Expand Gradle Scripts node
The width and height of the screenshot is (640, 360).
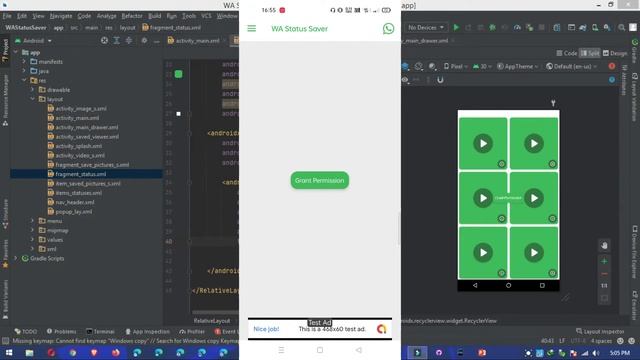(16, 258)
